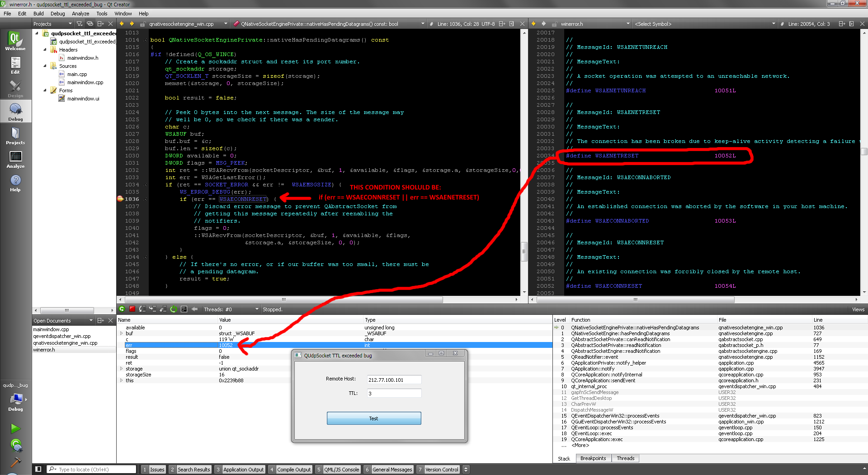Click the Step Into debugger icon
This screenshot has width=868, height=475.
[x=153, y=309]
